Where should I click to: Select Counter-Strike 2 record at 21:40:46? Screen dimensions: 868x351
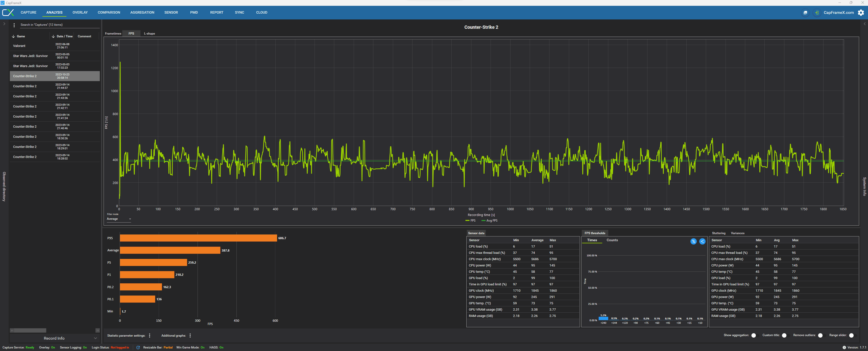pyautogui.click(x=55, y=126)
